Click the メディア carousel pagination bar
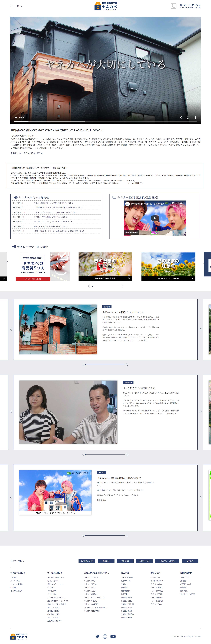The image size is (211, 644). (x=105, y=535)
